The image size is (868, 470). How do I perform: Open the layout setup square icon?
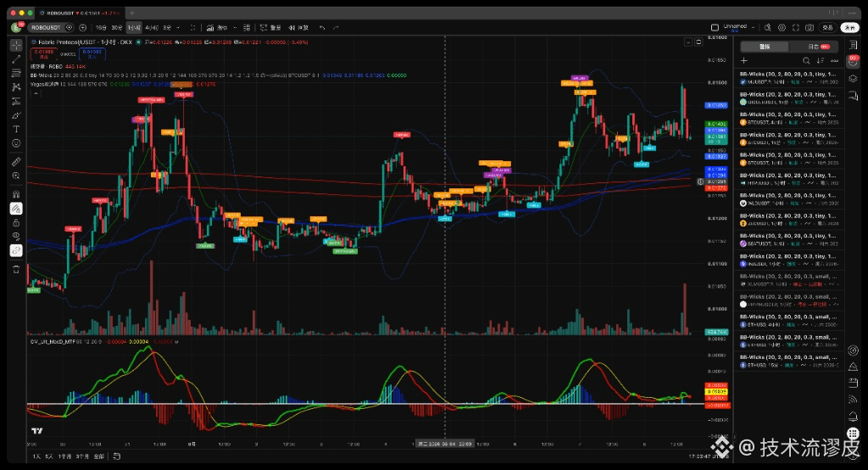click(715, 27)
